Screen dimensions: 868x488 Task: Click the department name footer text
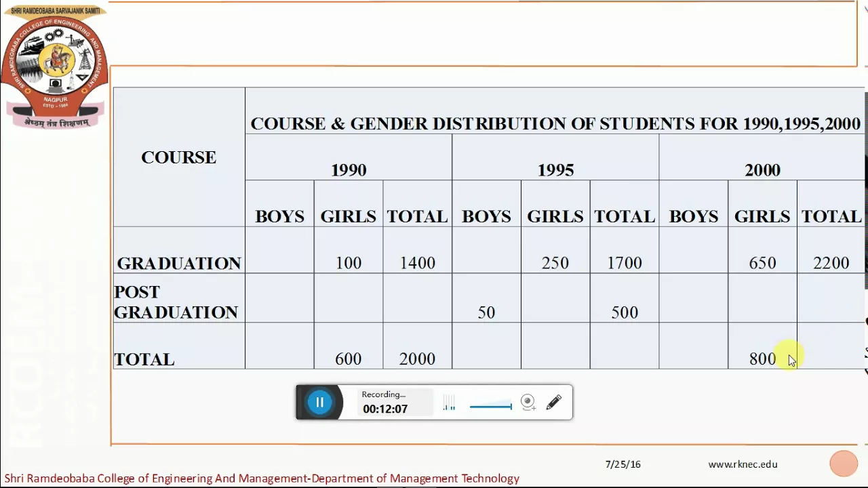click(262, 479)
